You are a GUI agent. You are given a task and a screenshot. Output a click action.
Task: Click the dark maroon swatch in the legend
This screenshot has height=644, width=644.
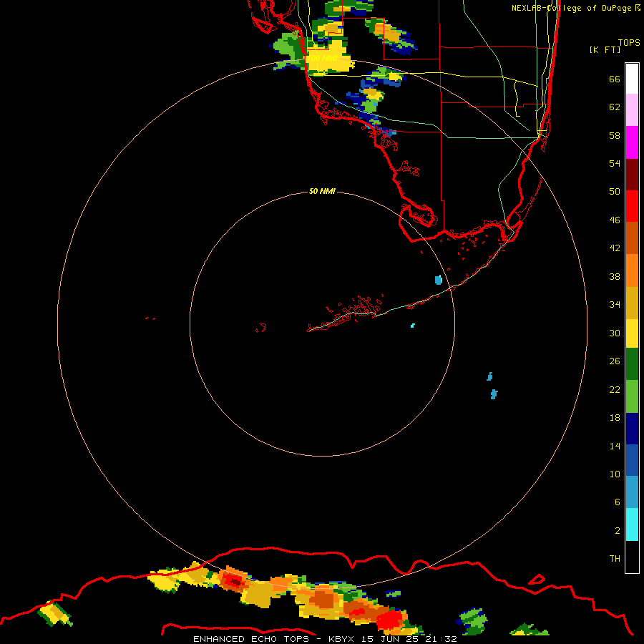tap(632, 175)
